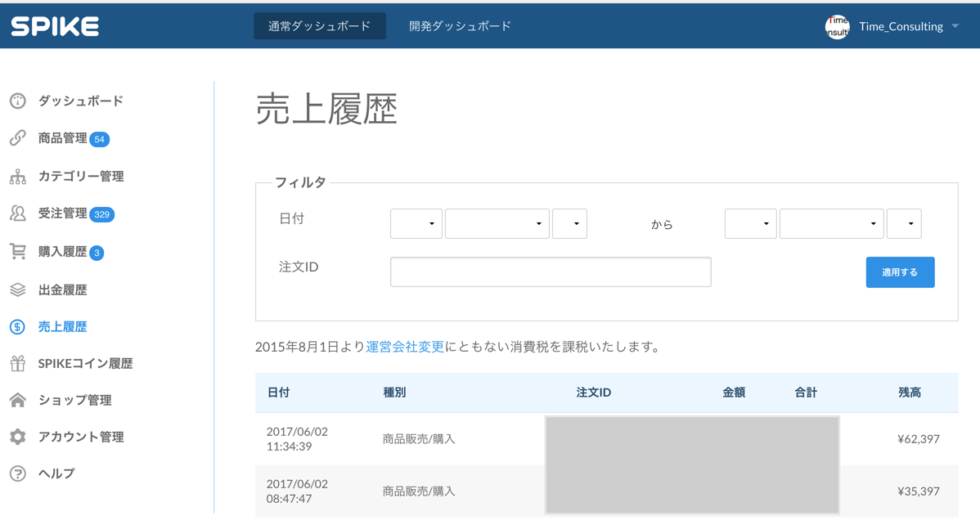Click the 2017/06/02 08:47:47 date cell
Screen dimensions: 980x525
pyautogui.click(x=297, y=491)
